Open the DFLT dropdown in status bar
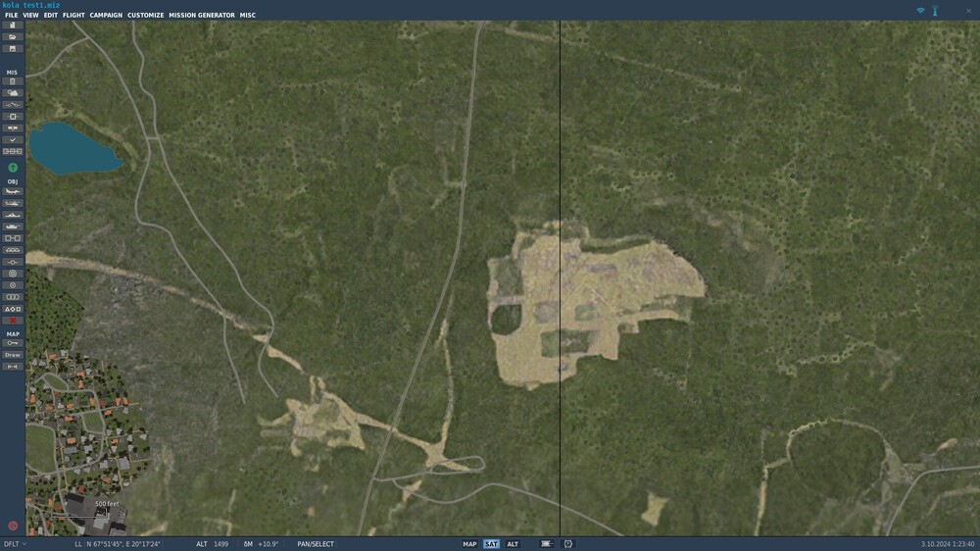The width and height of the screenshot is (980, 551). [x=15, y=544]
